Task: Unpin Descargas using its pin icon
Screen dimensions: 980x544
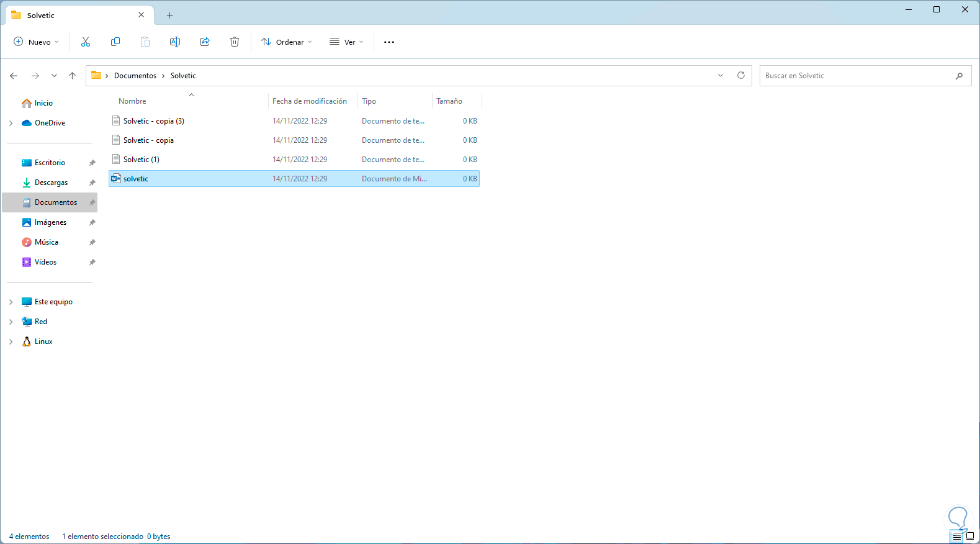Action: pos(92,183)
